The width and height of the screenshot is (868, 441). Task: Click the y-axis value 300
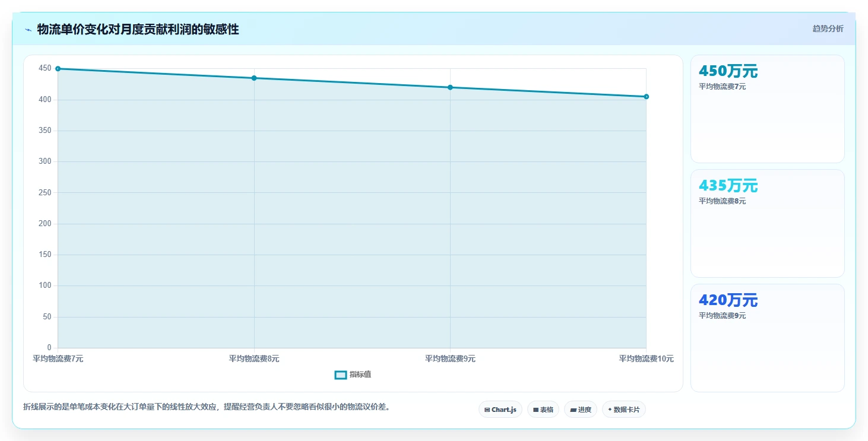45,161
